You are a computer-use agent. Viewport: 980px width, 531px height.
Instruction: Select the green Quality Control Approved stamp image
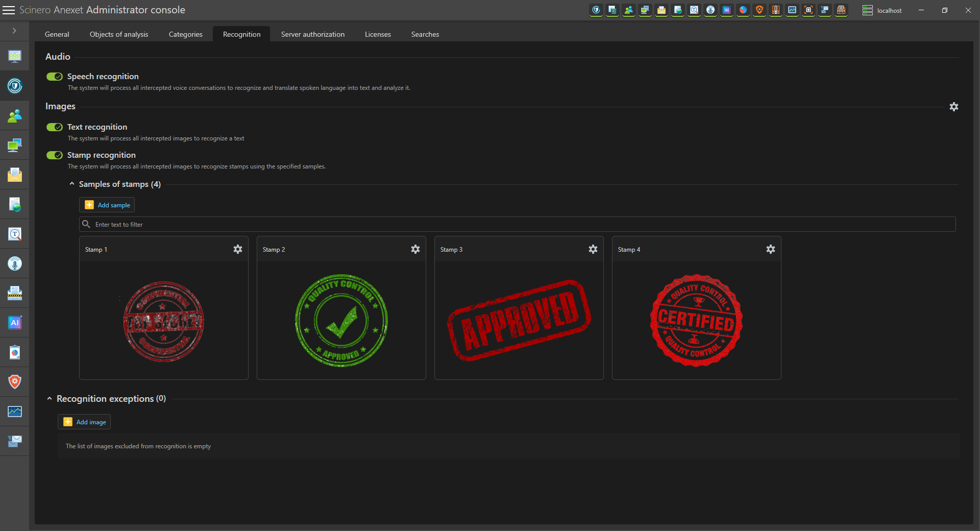341,320
